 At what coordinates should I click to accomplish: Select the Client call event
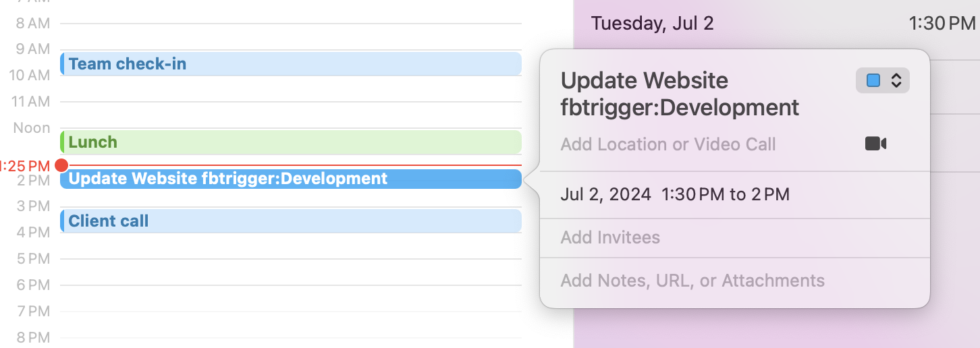290,221
